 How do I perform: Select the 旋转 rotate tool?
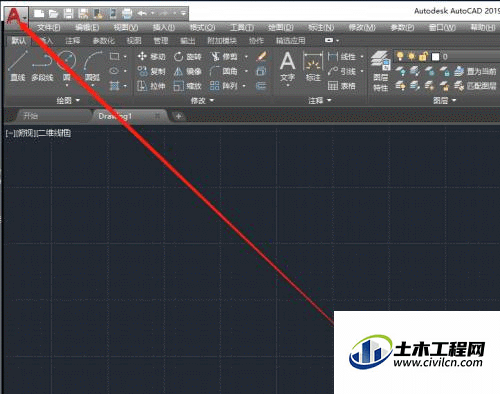coord(188,56)
